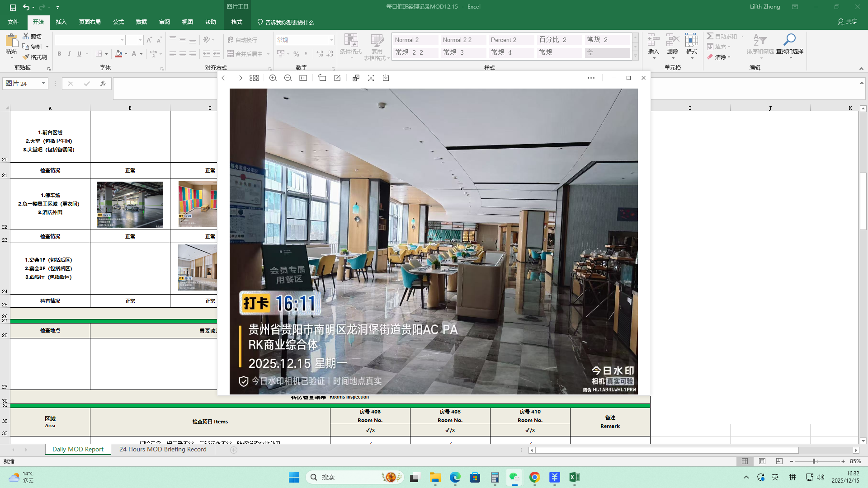
Task: Go to the next image arrow
Action: [239, 78]
